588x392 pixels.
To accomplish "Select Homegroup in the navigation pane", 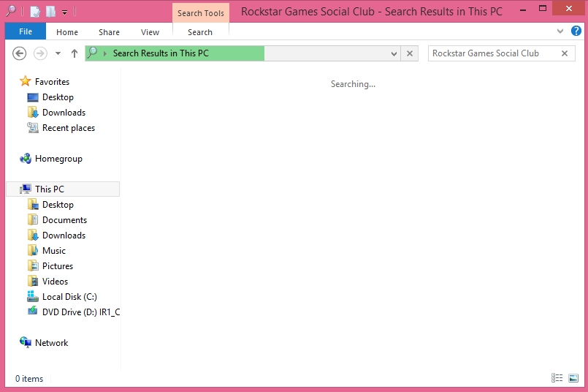I will 58,159.
